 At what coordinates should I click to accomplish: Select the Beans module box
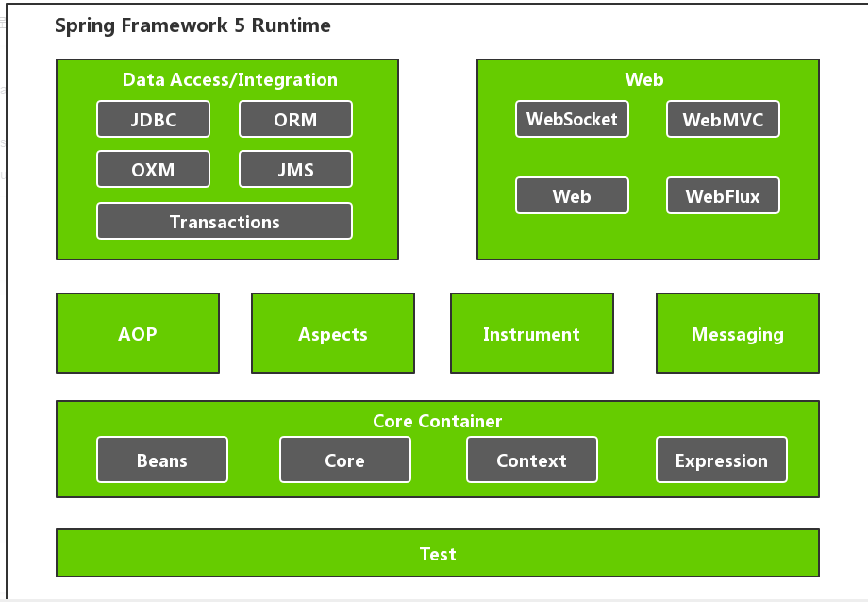pos(162,460)
